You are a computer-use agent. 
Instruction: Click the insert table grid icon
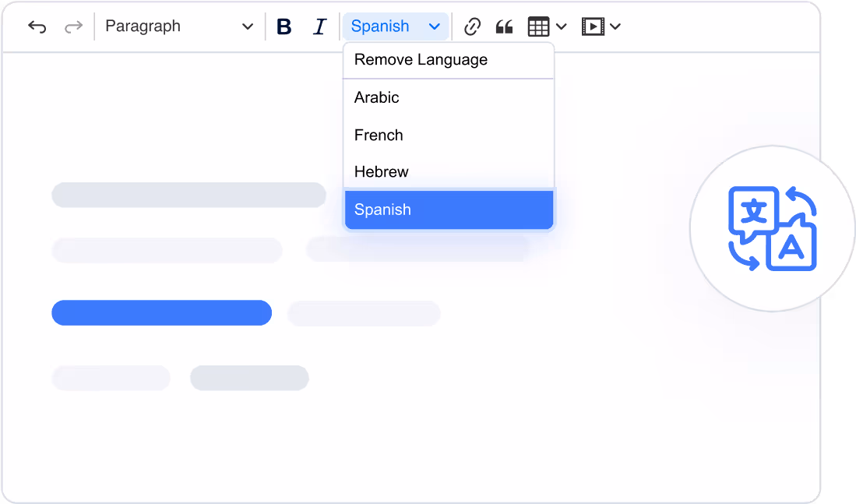(538, 26)
